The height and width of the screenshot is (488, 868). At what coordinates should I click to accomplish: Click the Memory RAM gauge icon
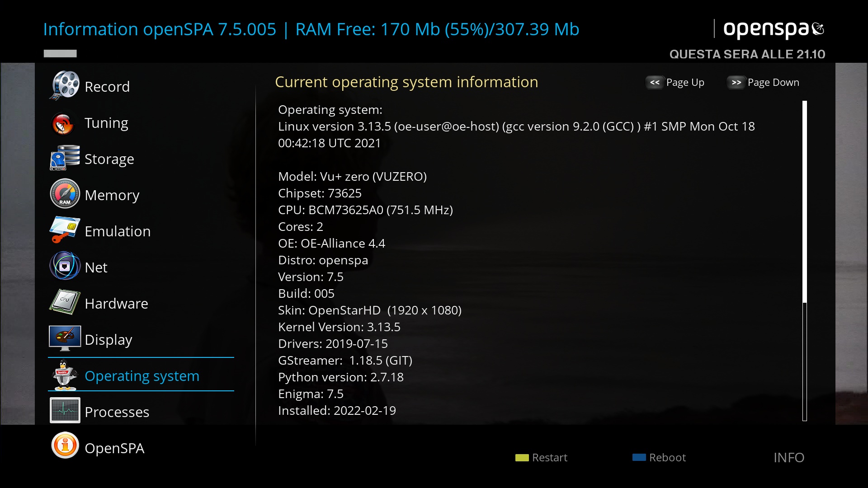pyautogui.click(x=65, y=194)
